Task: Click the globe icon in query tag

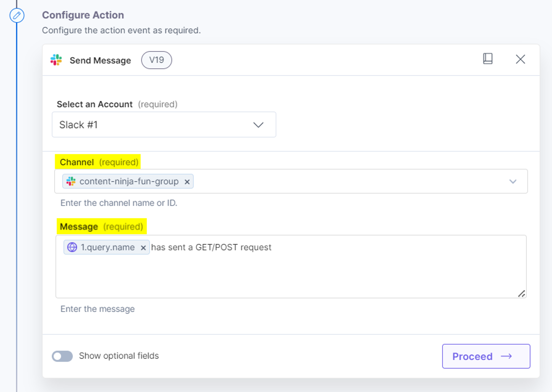Action: [72, 247]
